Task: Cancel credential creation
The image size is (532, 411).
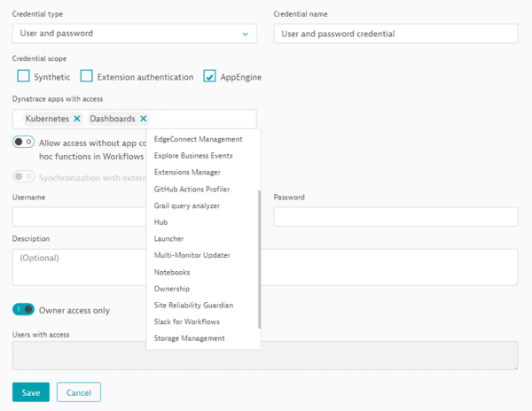Action: [x=79, y=392]
